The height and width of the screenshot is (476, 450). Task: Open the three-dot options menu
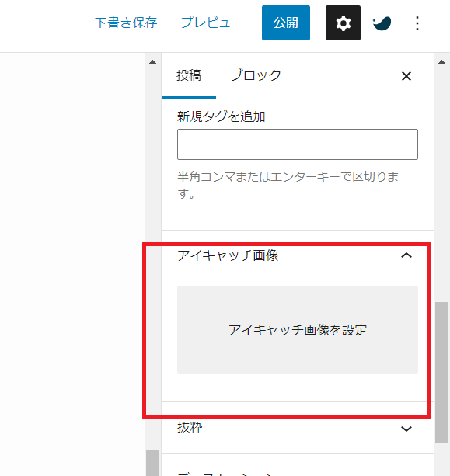point(417,23)
